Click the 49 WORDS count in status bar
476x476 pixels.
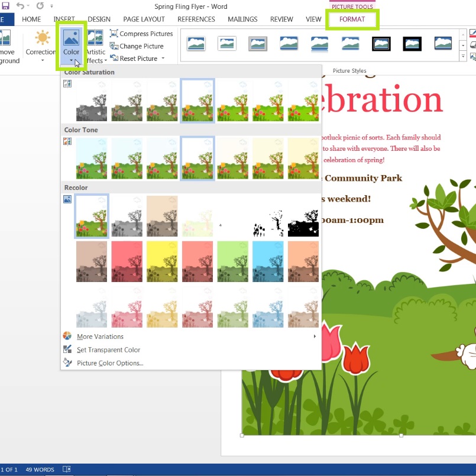click(x=40, y=469)
